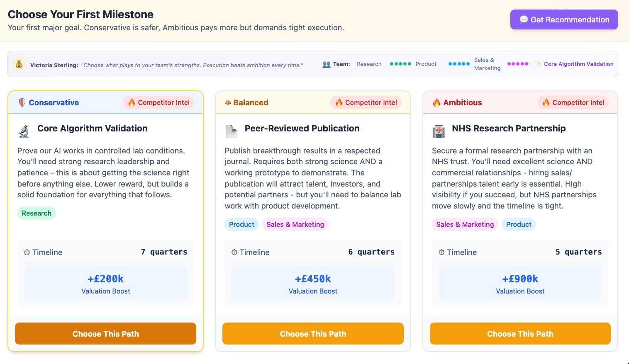Click the Core Algorithm Validation link in info bar

coord(578,64)
